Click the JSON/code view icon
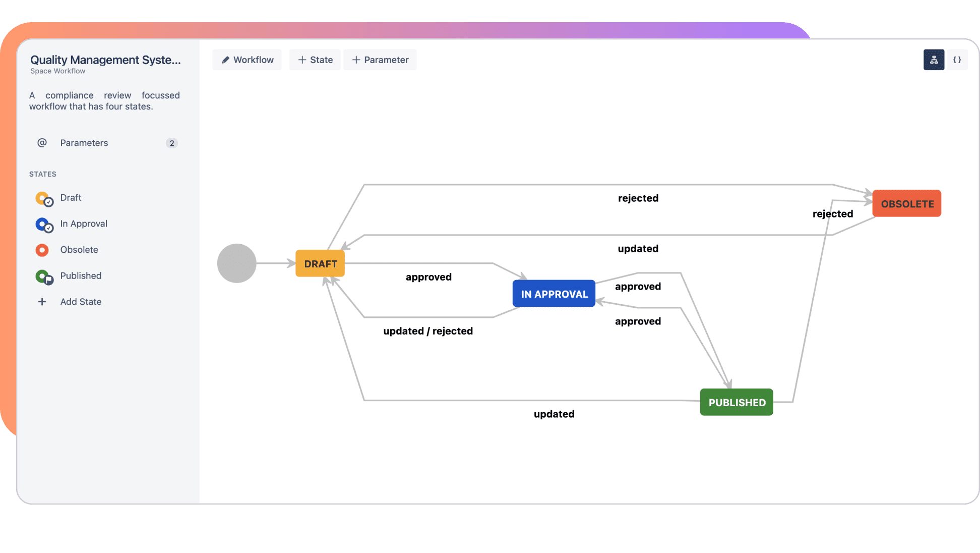 [x=956, y=60]
